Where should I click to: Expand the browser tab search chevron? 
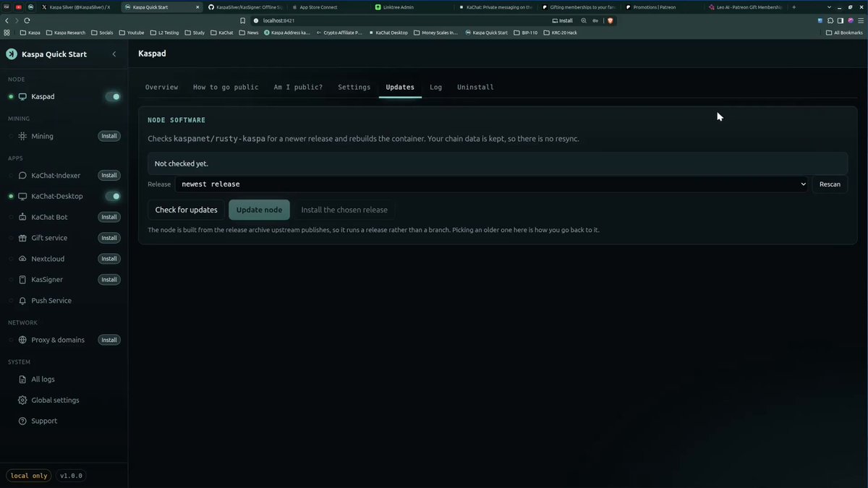(830, 7)
